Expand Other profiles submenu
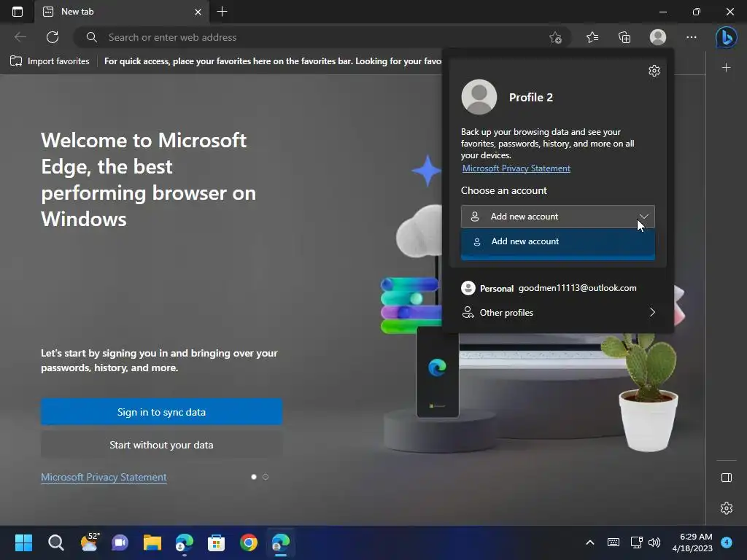 558,312
